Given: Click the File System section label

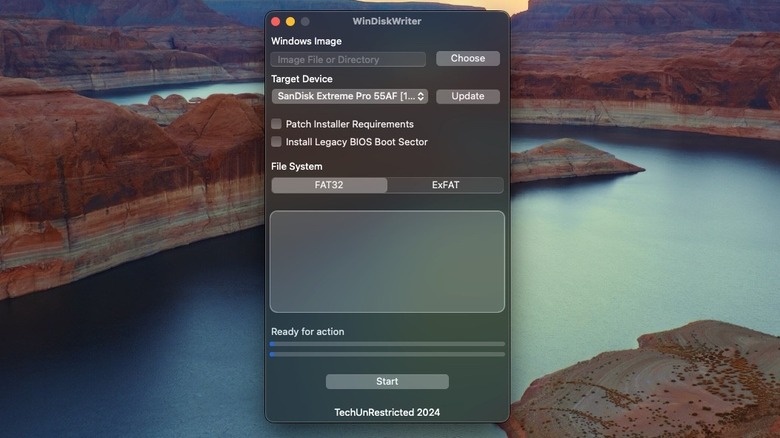Looking at the screenshot, I should (x=296, y=166).
